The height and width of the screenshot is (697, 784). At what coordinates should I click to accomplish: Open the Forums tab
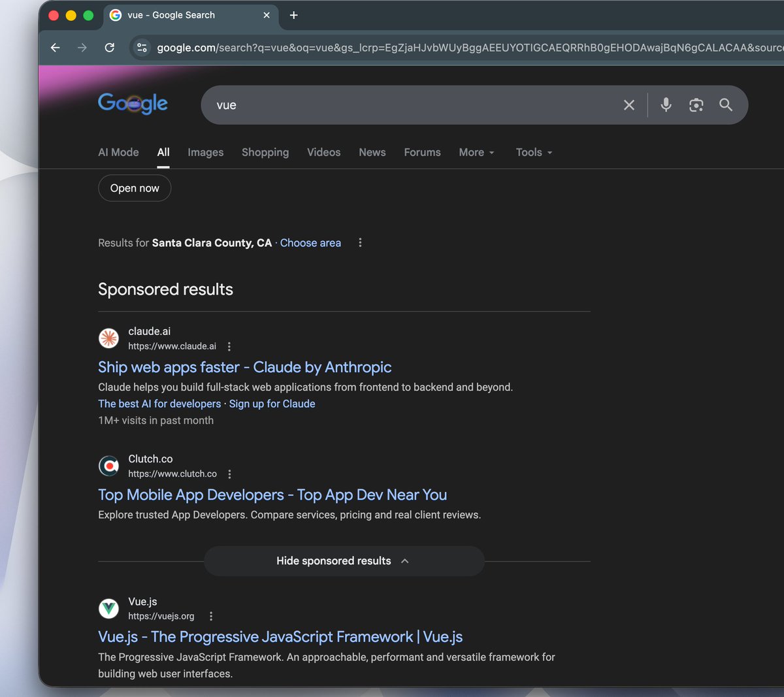pyautogui.click(x=423, y=152)
